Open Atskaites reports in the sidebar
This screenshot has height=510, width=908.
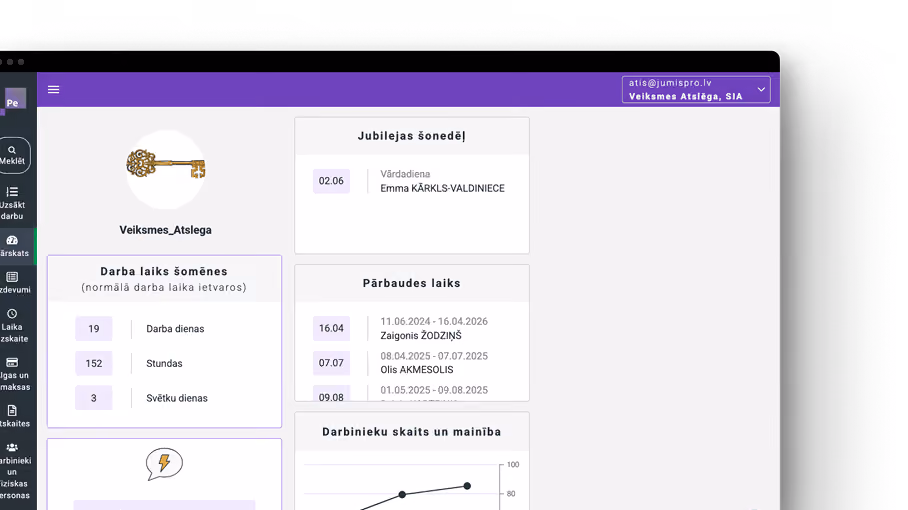14,417
